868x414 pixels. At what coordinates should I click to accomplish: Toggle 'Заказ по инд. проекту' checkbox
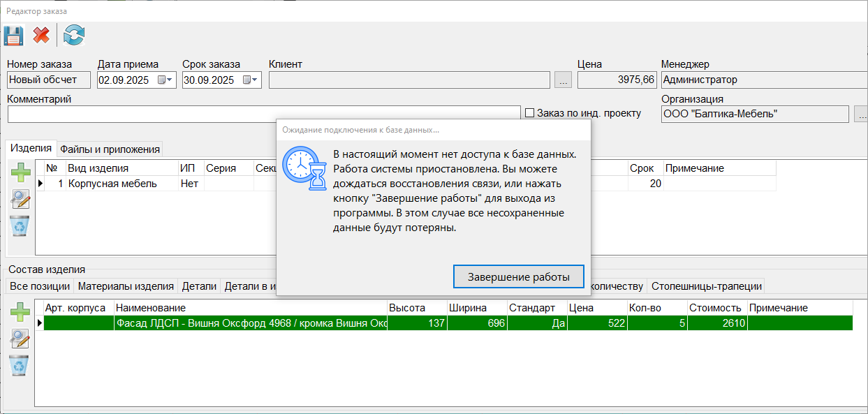click(x=529, y=113)
